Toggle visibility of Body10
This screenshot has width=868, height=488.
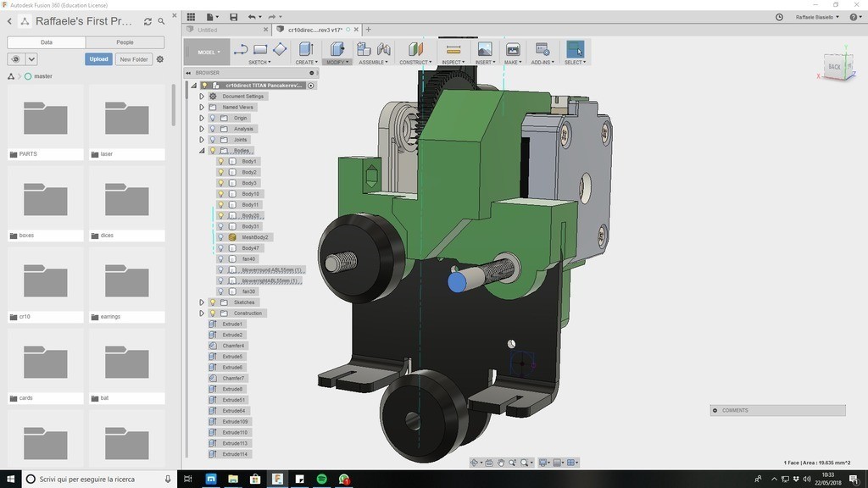220,194
